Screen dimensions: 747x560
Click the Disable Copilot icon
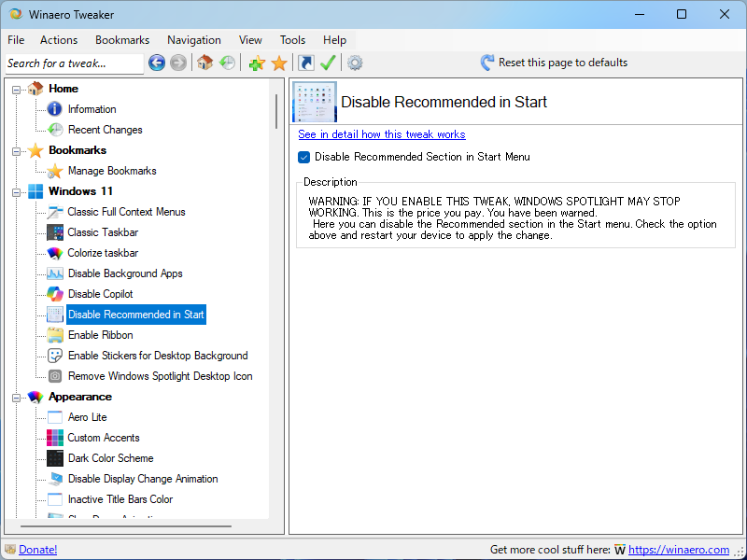click(55, 294)
